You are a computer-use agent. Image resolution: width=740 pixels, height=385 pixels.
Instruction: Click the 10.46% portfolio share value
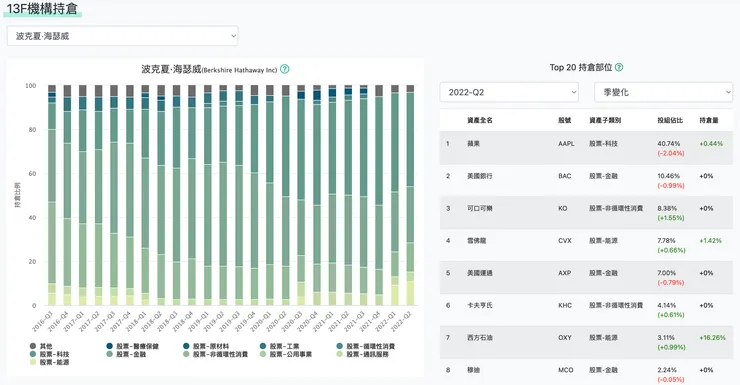[668, 176]
